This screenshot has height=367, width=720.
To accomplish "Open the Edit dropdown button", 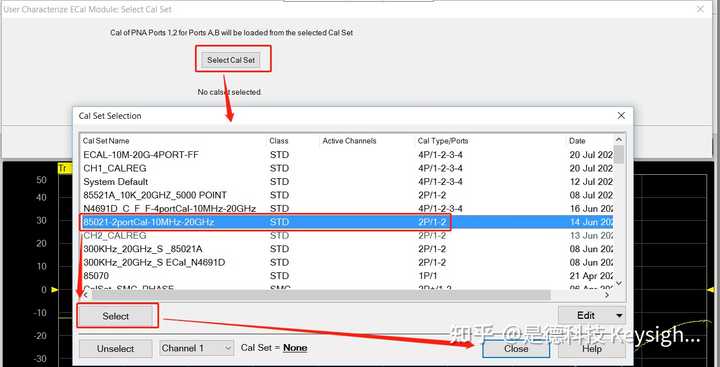I will tap(592, 316).
